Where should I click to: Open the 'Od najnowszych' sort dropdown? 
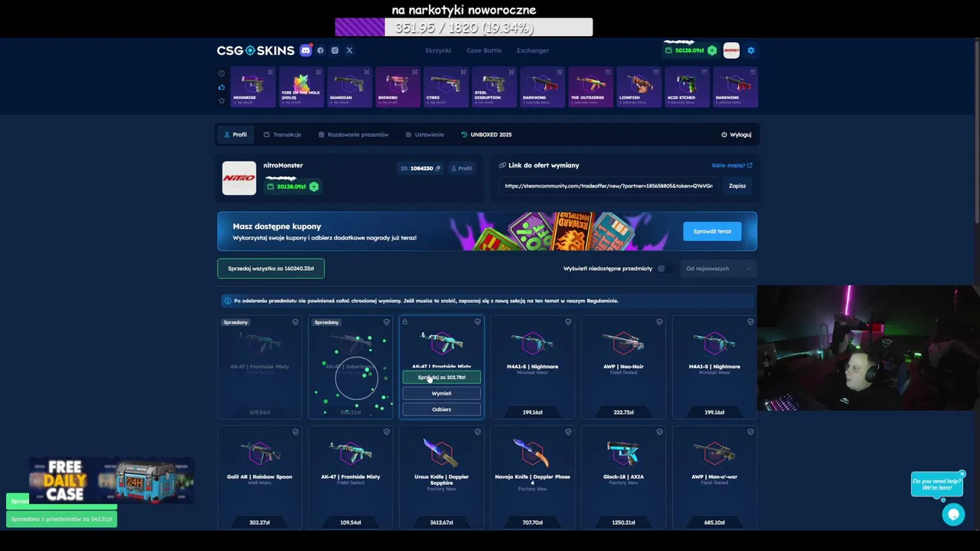pyautogui.click(x=718, y=269)
